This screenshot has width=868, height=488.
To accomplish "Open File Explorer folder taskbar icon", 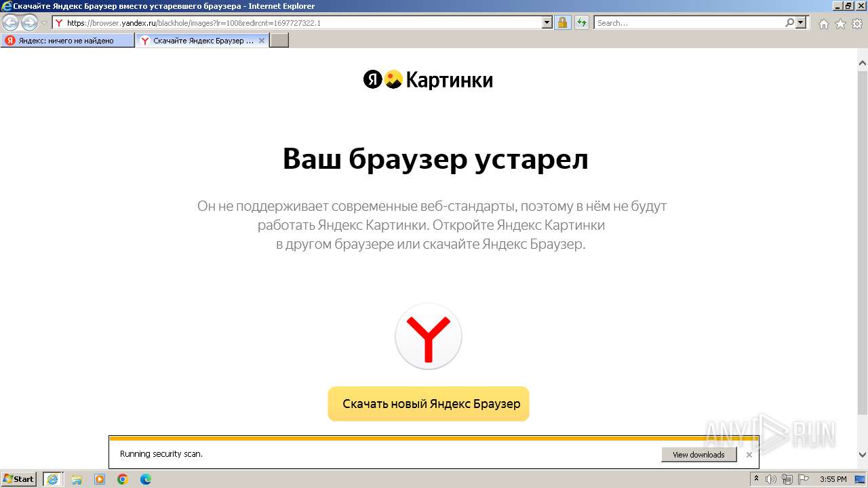I will pos(77,479).
